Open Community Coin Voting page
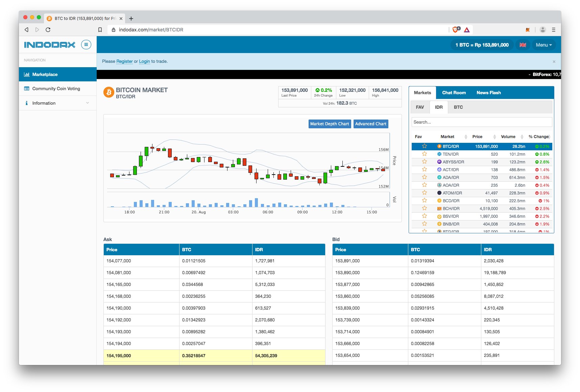The height and width of the screenshot is (392, 580). pyautogui.click(x=58, y=88)
